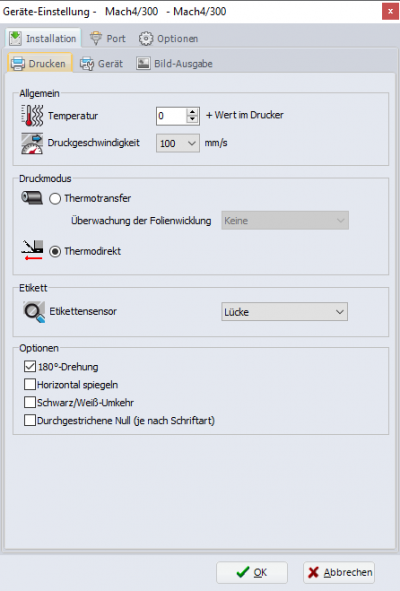Increase Temperatur with spinner up arrow
The height and width of the screenshot is (591, 400).
[192, 112]
